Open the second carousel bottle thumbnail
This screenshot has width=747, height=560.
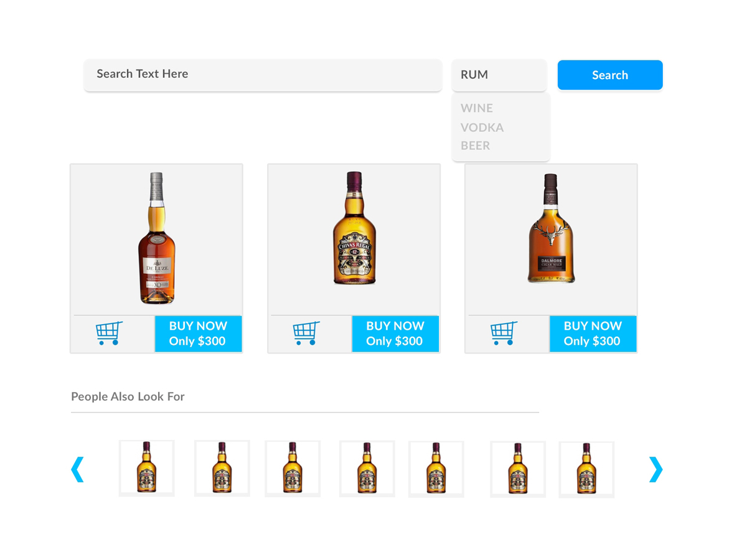(x=222, y=468)
